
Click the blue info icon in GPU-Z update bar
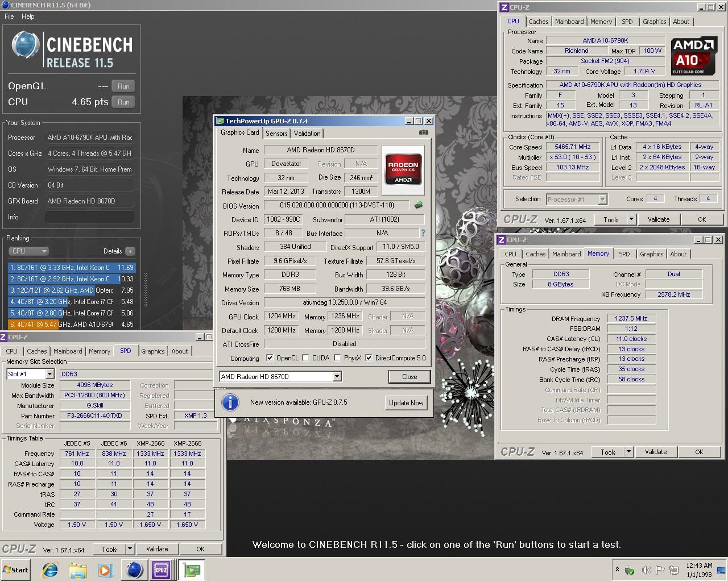230,402
